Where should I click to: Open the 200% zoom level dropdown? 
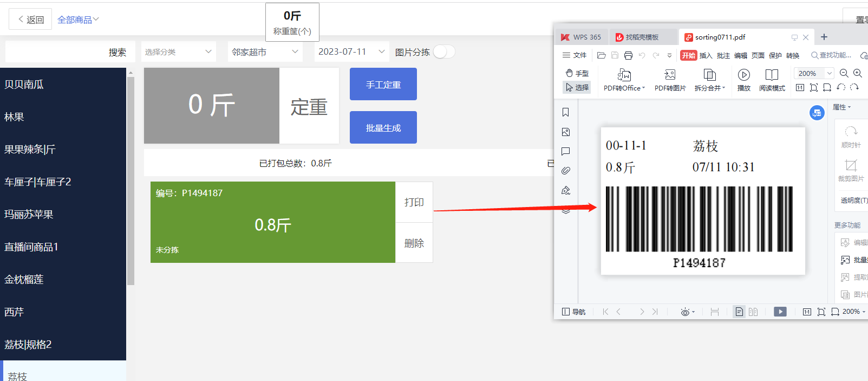pyautogui.click(x=829, y=73)
